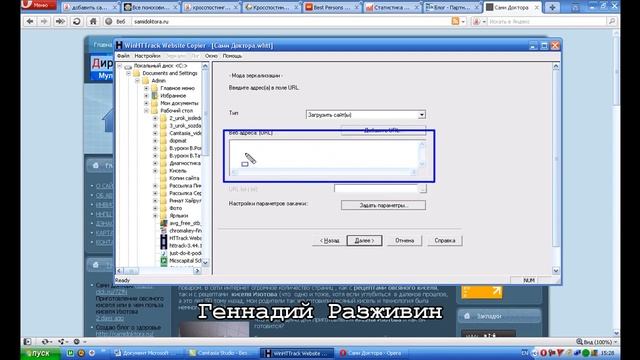
Task: Collapse the Локальный диск C: node
Action: (x=120, y=66)
